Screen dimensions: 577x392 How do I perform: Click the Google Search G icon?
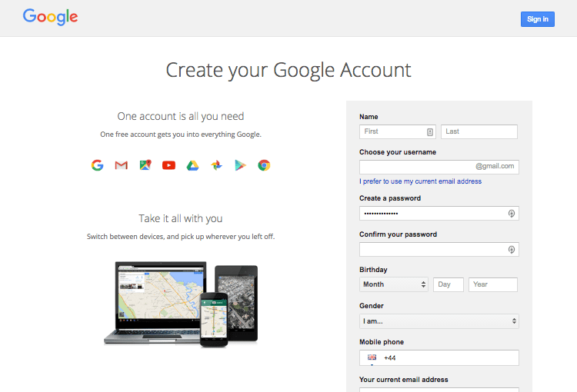pos(98,165)
